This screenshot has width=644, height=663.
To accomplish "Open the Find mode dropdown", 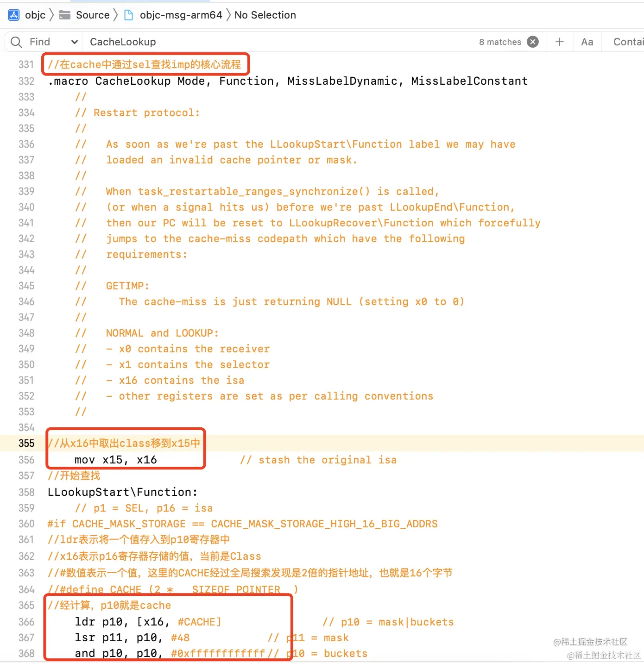I will coord(53,42).
